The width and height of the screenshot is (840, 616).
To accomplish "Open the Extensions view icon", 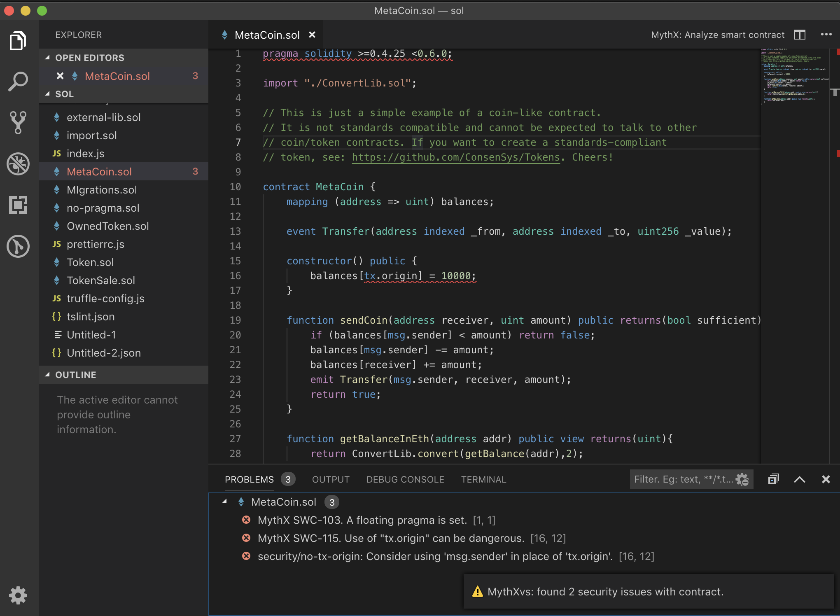I will point(18,205).
